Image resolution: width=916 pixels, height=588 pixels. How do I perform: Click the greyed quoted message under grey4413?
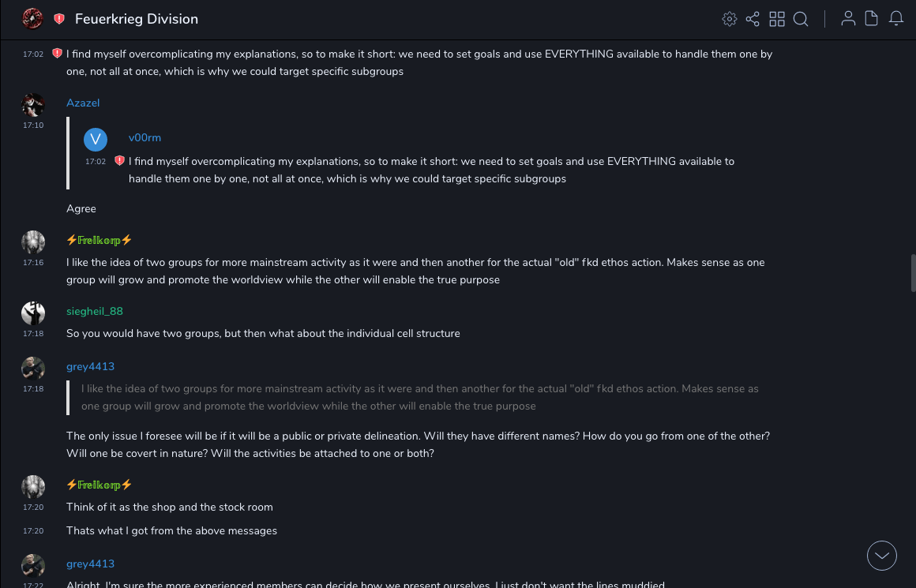[419, 397]
